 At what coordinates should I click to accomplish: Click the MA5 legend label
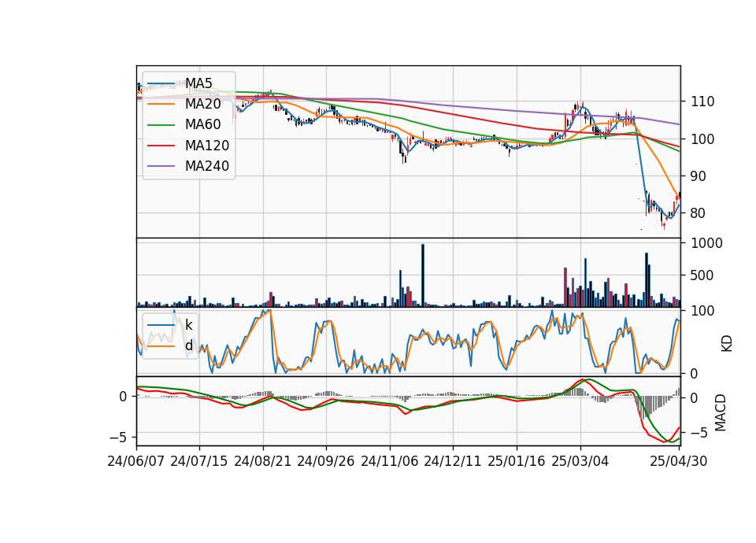click(x=198, y=83)
